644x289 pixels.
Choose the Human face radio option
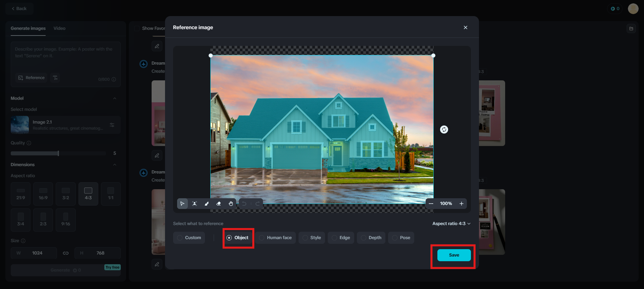(275, 238)
